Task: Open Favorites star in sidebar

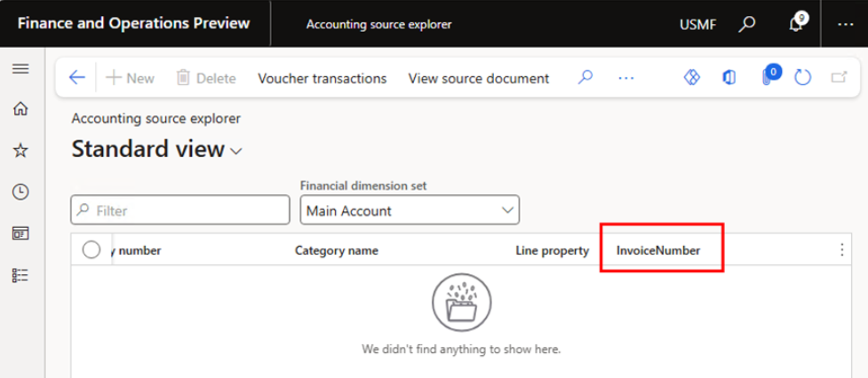Action: 20,151
